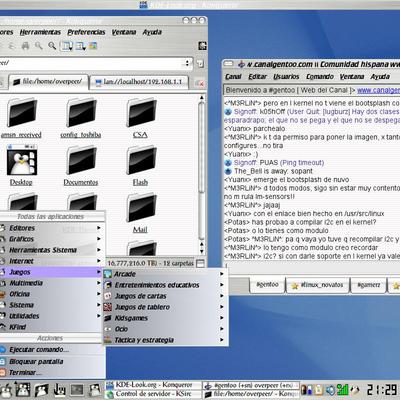The width and height of the screenshot is (400, 400).
Task: Open the Comando menu in KSirc
Action: click(320, 77)
